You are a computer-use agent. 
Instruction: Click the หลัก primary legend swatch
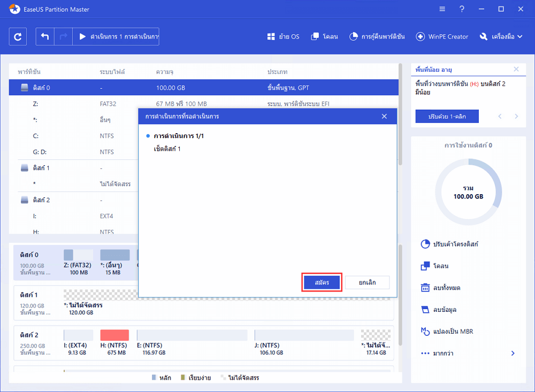154,378
